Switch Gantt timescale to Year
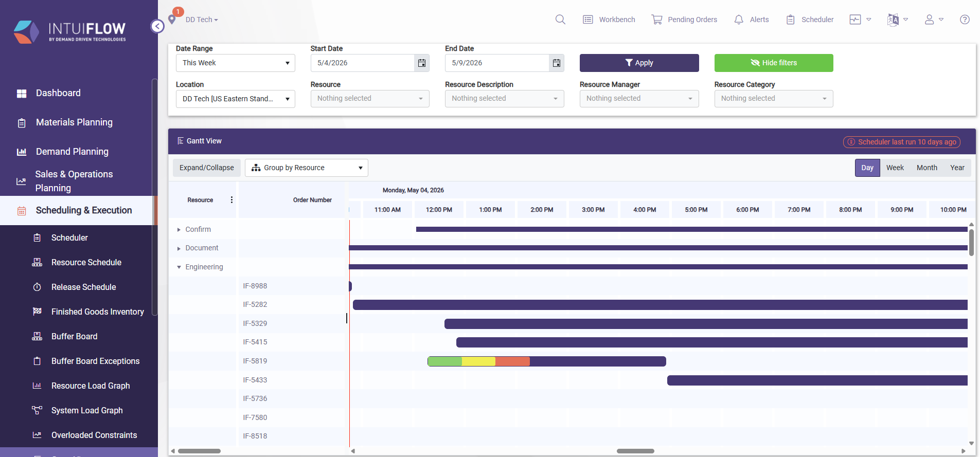Screen dimensions: 980x457 957,168
